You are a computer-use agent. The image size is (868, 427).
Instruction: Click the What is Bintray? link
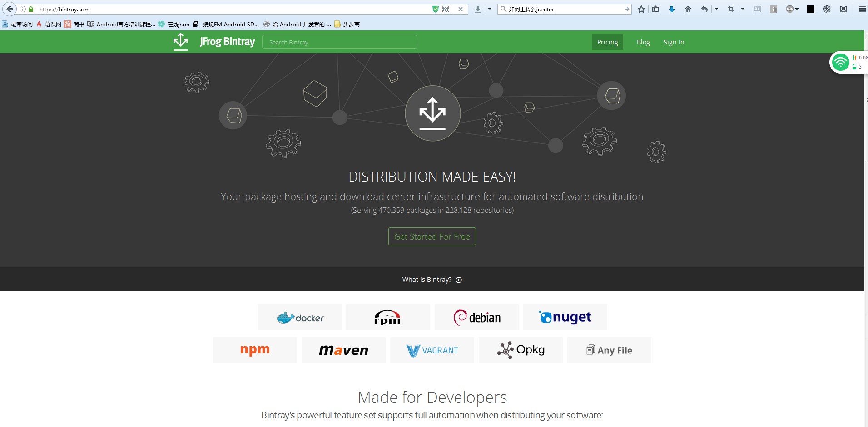coord(427,280)
